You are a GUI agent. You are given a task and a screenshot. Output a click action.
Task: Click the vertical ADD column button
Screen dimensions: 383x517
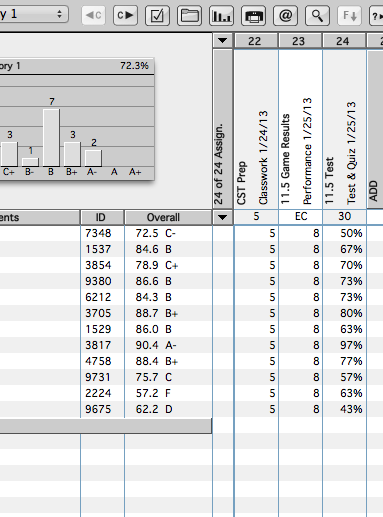coord(375,129)
